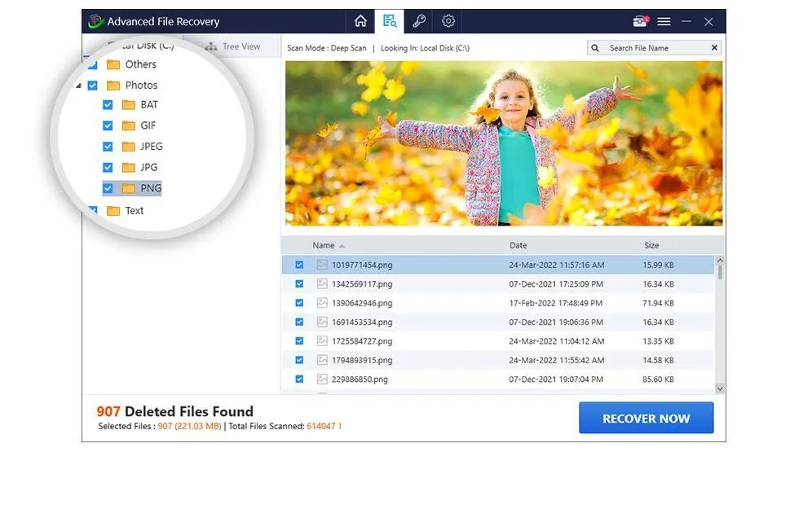Switch to Tree View

pos(236,46)
